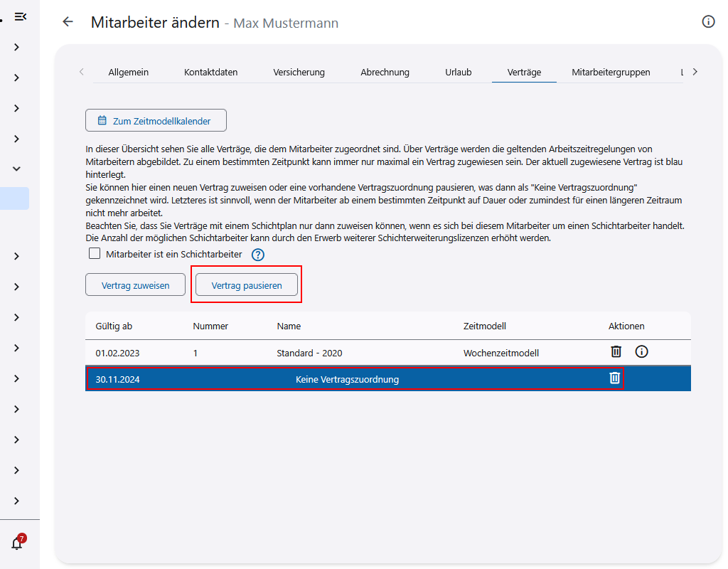Image resolution: width=728 pixels, height=569 pixels.
Task: Open the Abrechnung tab
Action: coord(385,72)
